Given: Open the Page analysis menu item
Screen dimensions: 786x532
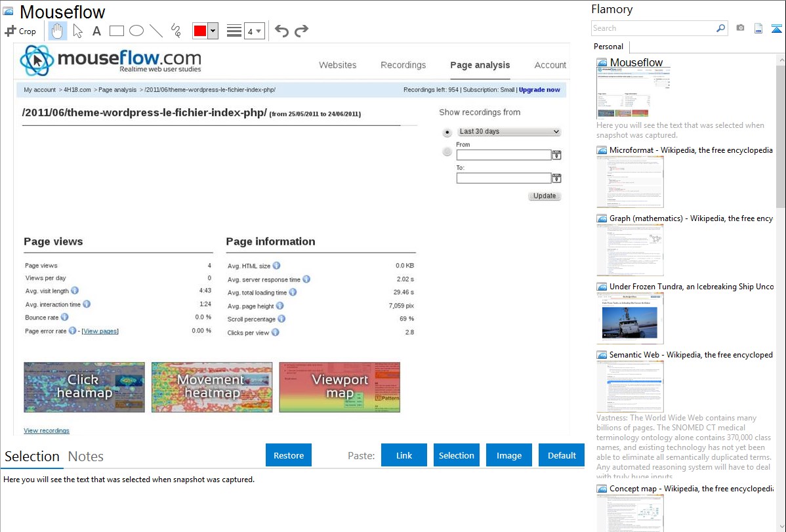Looking at the screenshot, I should (480, 65).
